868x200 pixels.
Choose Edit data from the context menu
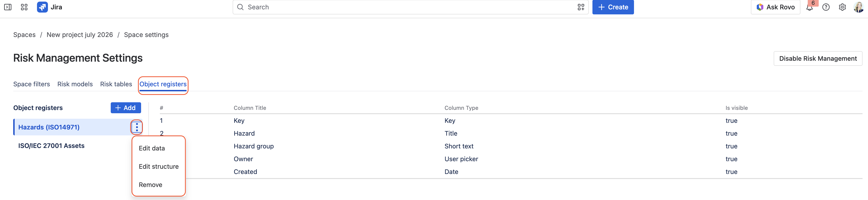tap(152, 148)
